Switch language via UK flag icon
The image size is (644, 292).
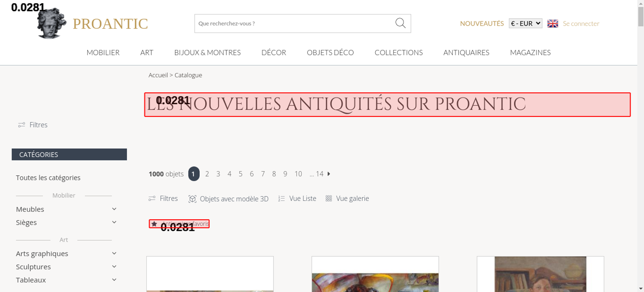coord(553,23)
